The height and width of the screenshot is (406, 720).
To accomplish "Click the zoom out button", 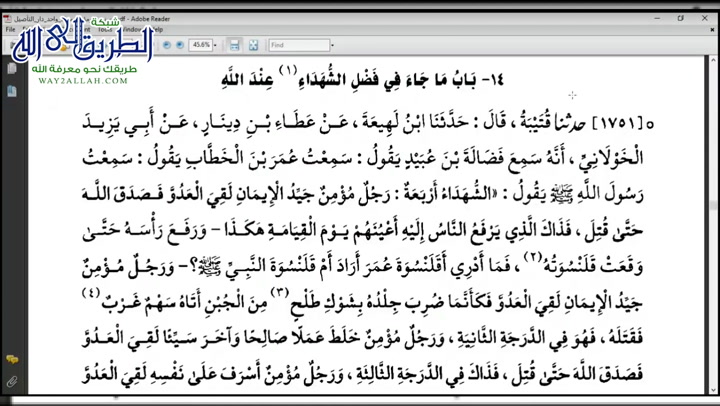I will click(x=167, y=45).
